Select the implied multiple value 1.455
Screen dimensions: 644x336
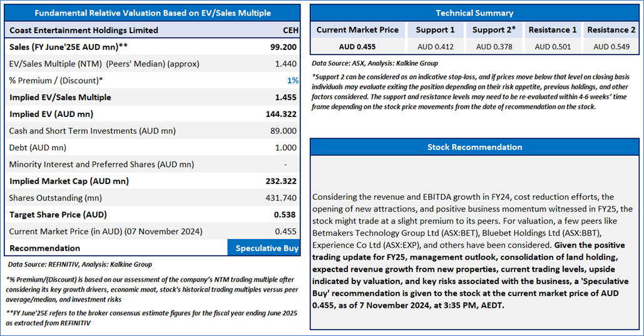coord(286,98)
